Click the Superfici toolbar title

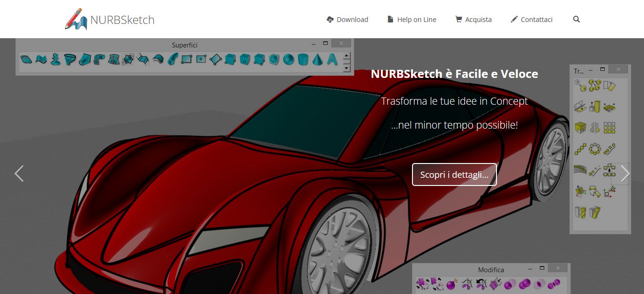pyautogui.click(x=185, y=45)
